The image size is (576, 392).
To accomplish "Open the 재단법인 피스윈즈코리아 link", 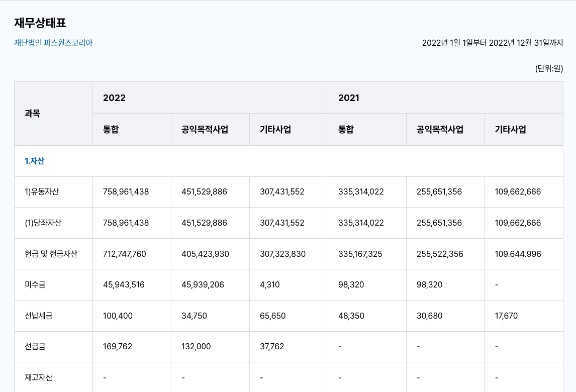I will pyautogui.click(x=53, y=43).
